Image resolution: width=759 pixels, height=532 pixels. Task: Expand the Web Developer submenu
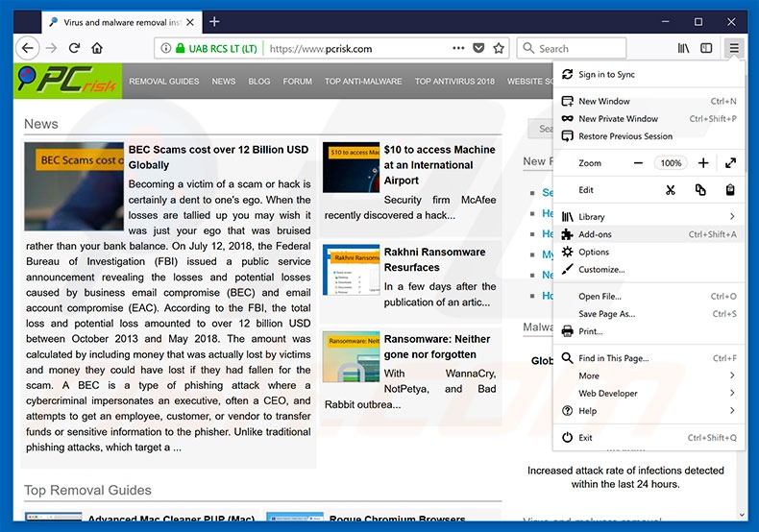[732, 393]
